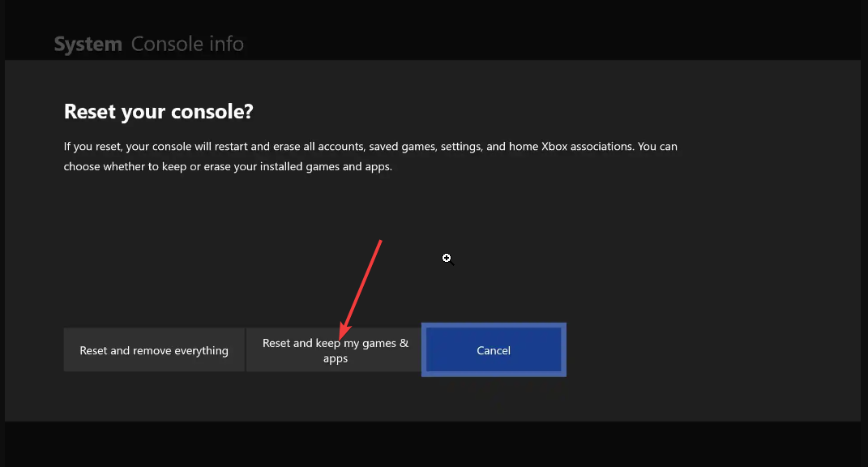The width and height of the screenshot is (868, 467).
Task: Click empty dialog space right of Cancel
Action: (705, 350)
